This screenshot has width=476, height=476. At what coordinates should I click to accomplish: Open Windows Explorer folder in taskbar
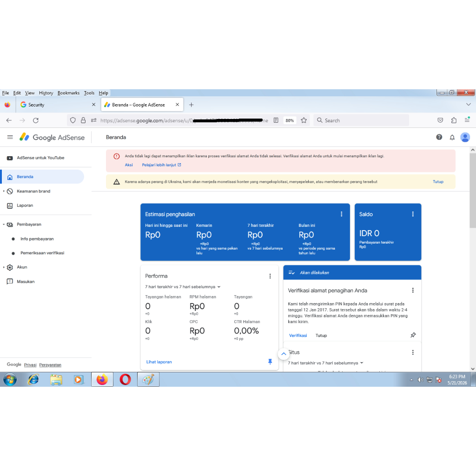click(x=56, y=379)
